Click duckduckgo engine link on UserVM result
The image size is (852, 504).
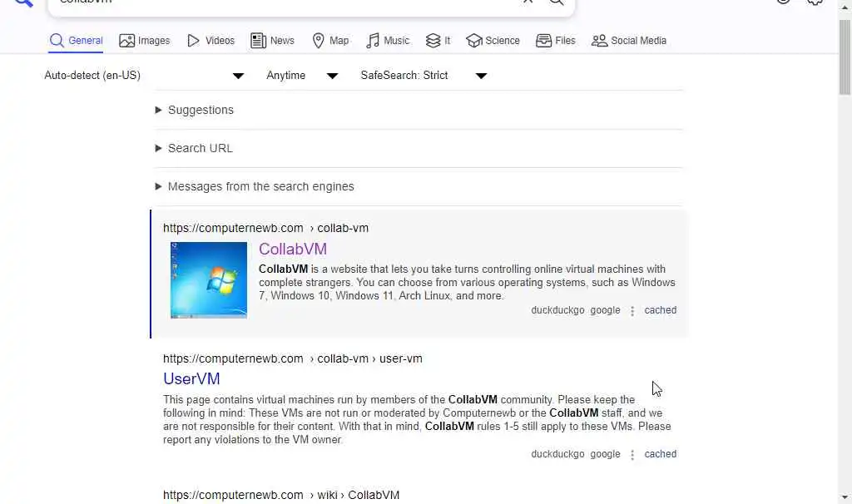tap(557, 454)
